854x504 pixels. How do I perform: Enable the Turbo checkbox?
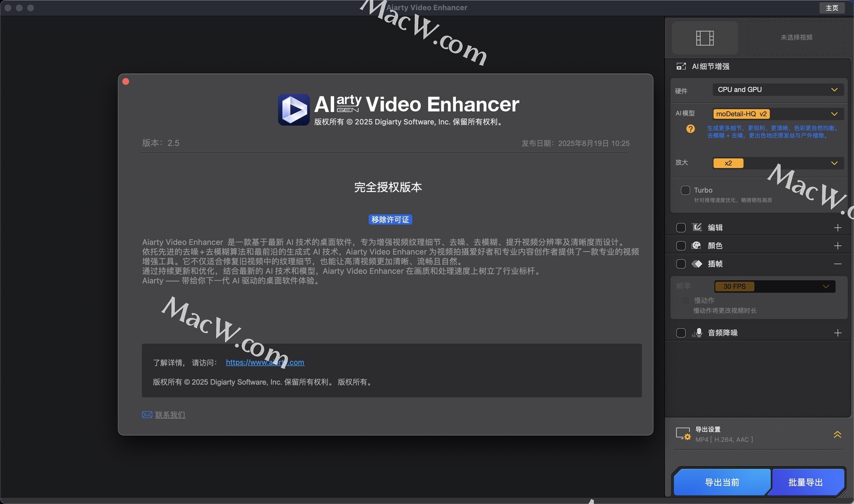coord(685,190)
